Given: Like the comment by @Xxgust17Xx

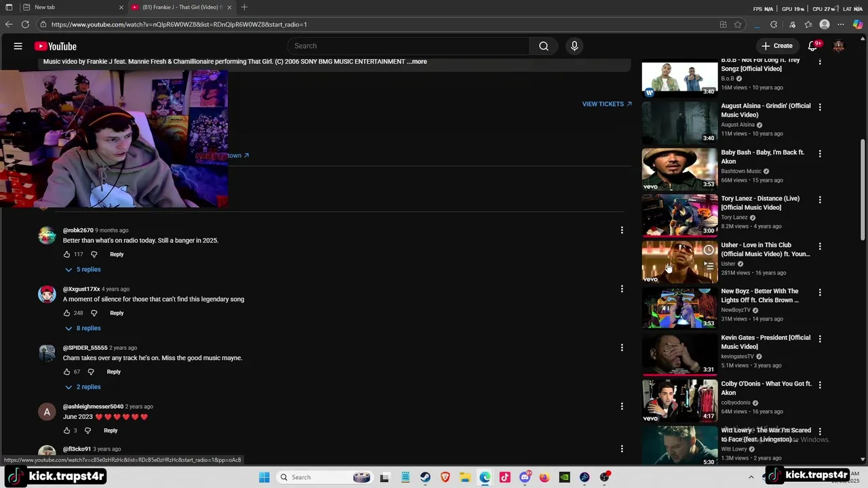Looking at the screenshot, I should click(x=66, y=313).
